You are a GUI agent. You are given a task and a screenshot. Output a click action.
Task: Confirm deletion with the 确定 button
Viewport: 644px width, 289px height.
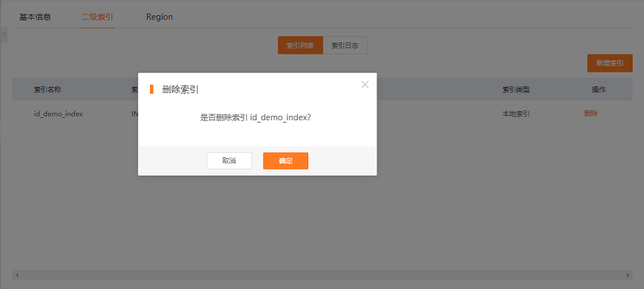click(286, 160)
